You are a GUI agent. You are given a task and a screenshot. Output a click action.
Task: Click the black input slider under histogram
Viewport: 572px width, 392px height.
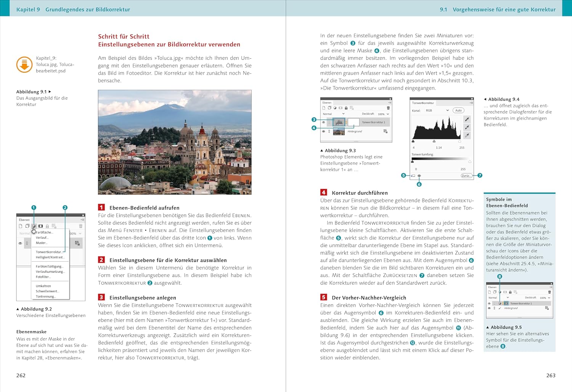[413, 141]
